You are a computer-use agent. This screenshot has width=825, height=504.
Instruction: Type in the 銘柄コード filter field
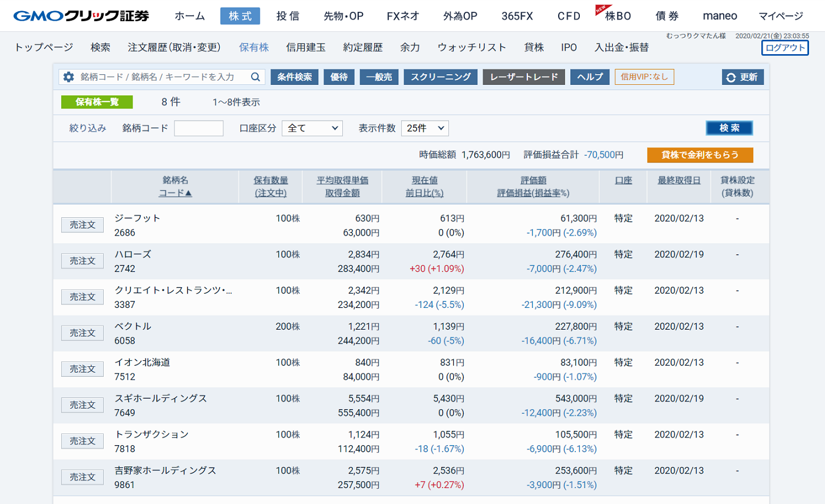[x=199, y=128]
